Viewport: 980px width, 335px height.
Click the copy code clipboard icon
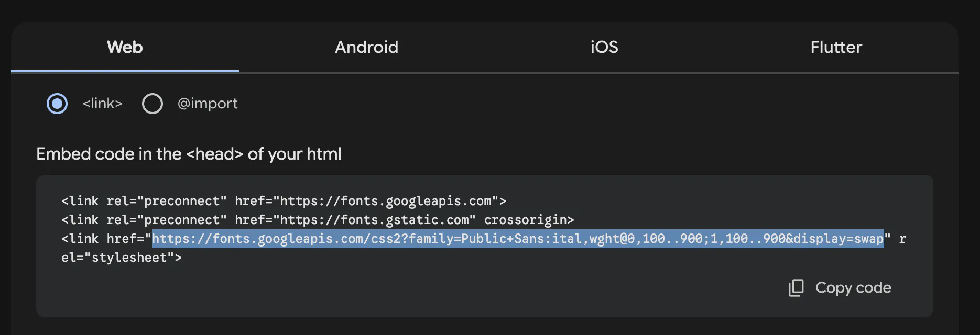796,287
